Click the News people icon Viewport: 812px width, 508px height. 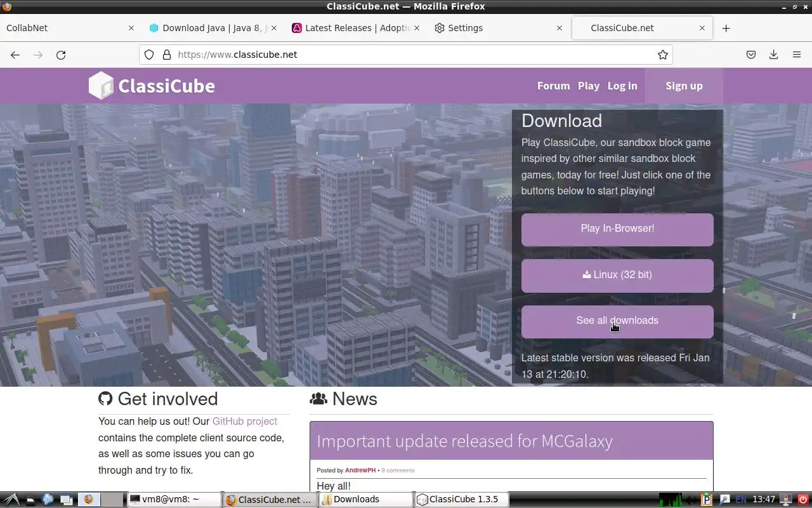pos(318,399)
